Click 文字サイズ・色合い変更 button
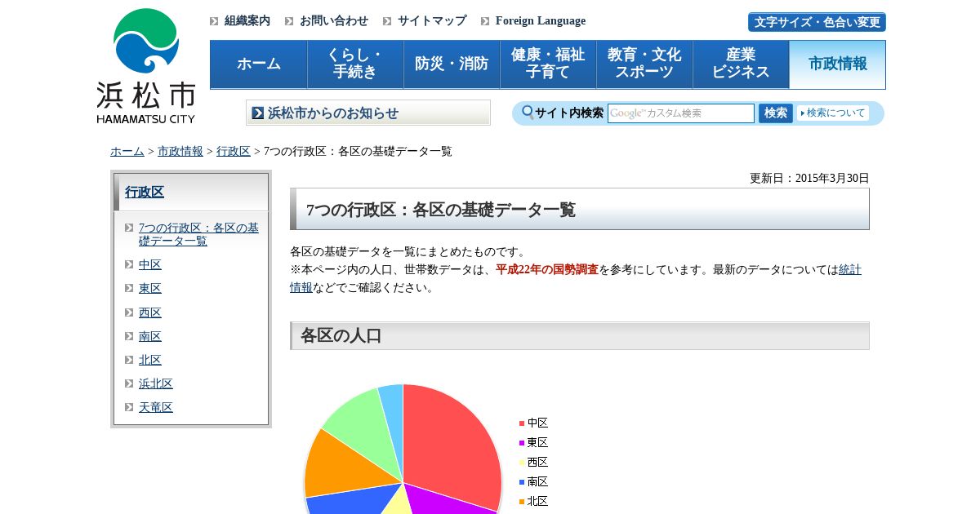 click(817, 22)
